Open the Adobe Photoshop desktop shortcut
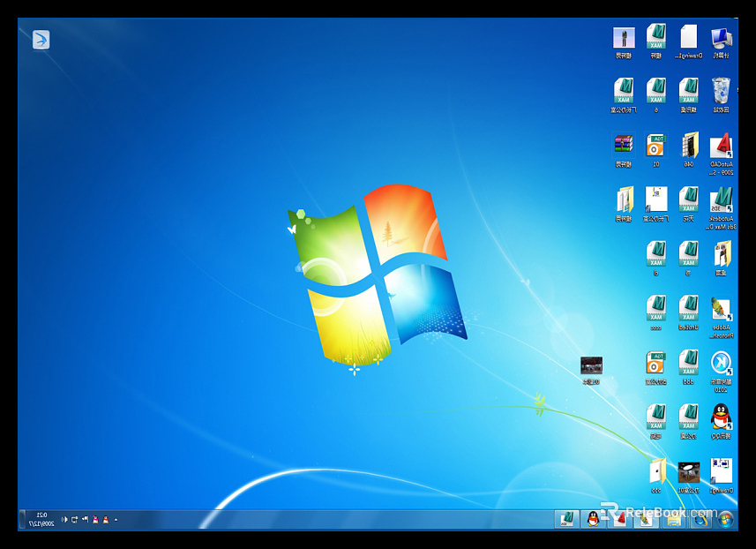756x549 pixels. [722, 310]
